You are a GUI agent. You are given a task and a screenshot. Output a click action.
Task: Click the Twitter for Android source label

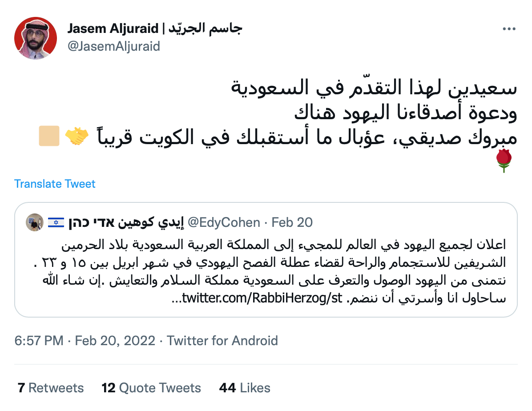222,341
